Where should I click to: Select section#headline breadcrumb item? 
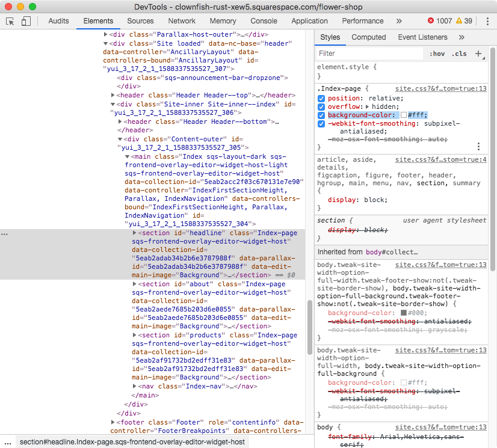132,442
